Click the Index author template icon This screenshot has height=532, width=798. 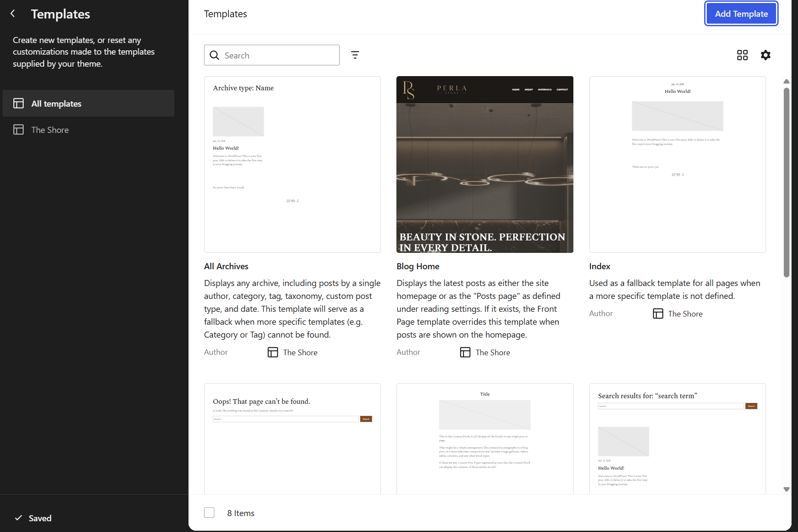tap(658, 314)
